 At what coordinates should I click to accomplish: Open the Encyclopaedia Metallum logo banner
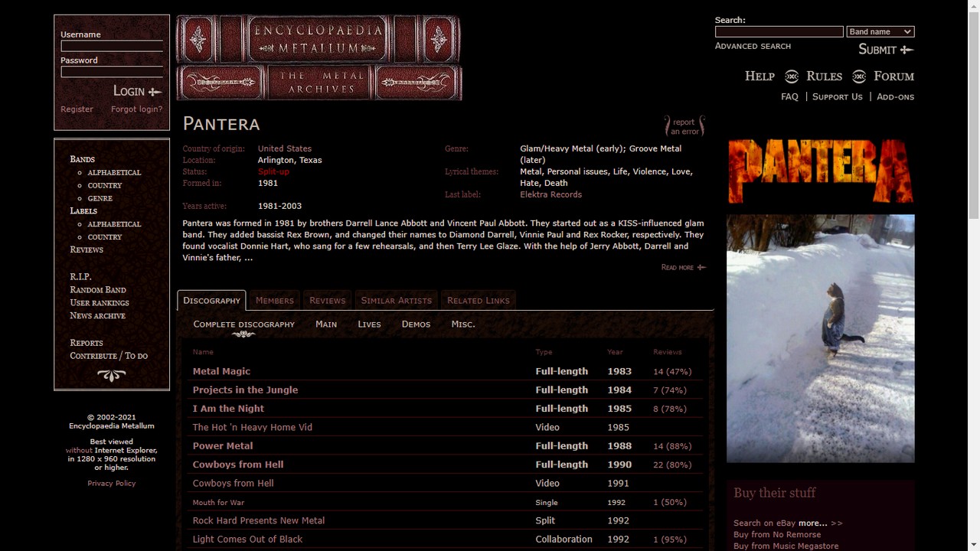pos(319,57)
